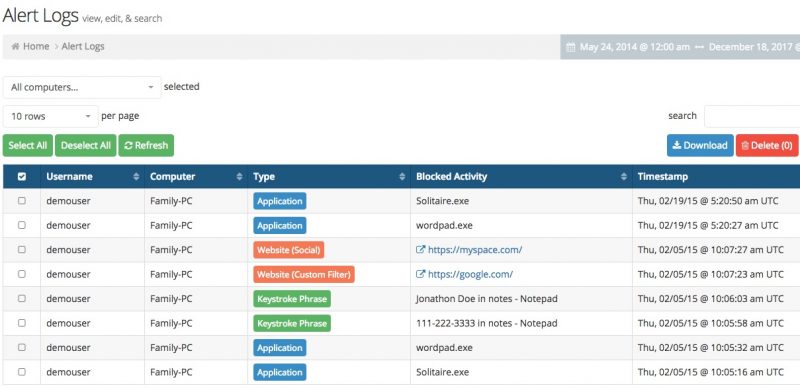Check the Solitaire.exe 10:05:16 am row checkbox
The width and height of the screenshot is (800, 388).
point(21,372)
